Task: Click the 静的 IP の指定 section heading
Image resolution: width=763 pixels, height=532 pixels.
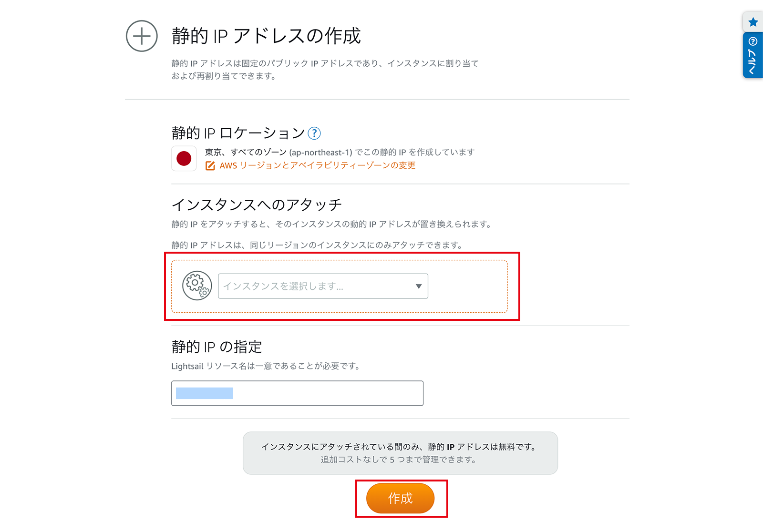Action: [x=217, y=347]
